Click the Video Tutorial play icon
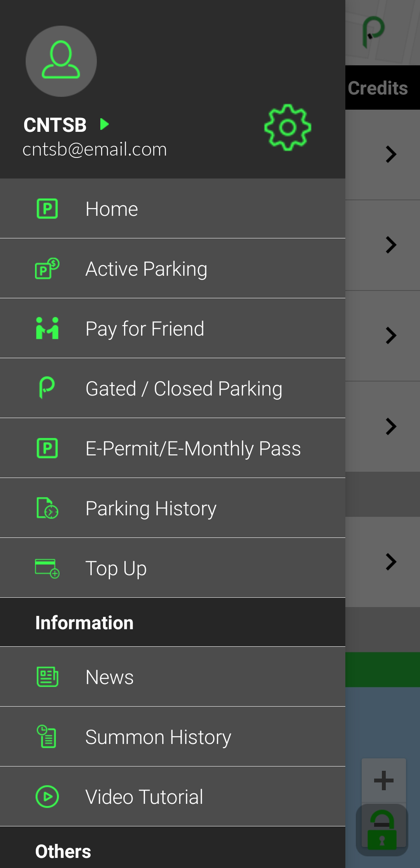 [x=47, y=796]
